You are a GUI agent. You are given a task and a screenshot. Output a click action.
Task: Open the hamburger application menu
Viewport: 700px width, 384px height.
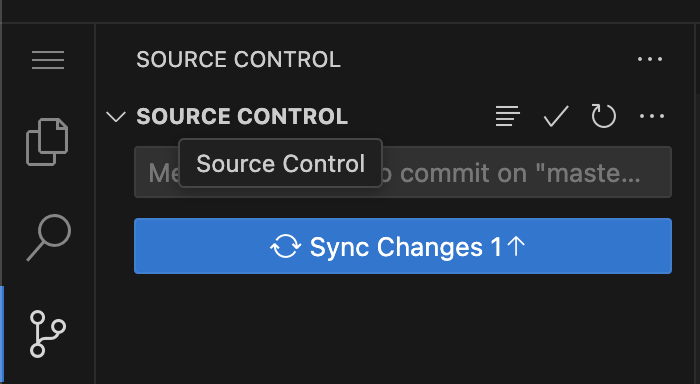tap(48, 60)
